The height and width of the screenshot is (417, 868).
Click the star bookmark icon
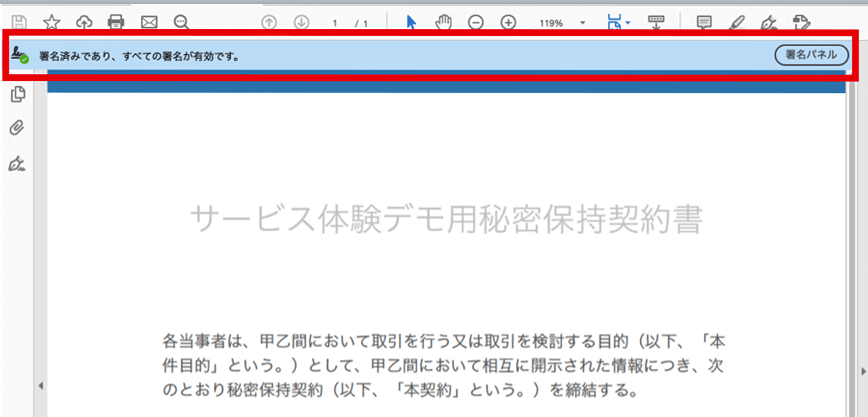tap(52, 22)
